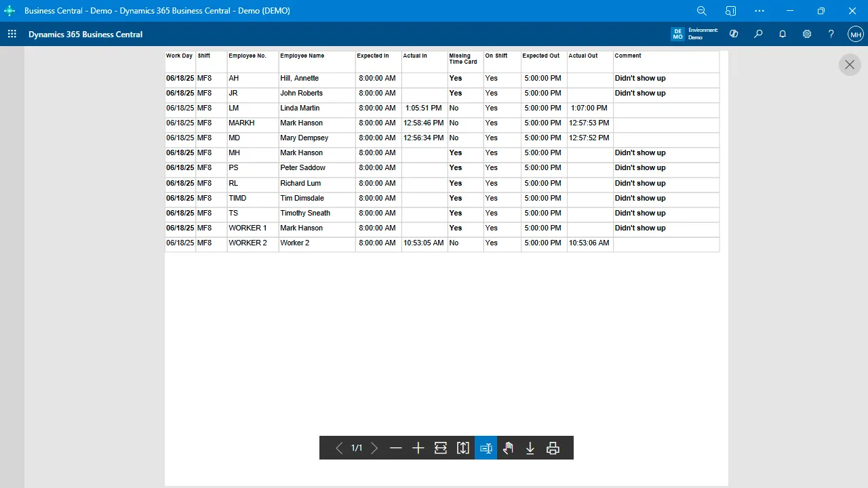
Task: Open the Tell Me search magnifier
Action: 758,34
